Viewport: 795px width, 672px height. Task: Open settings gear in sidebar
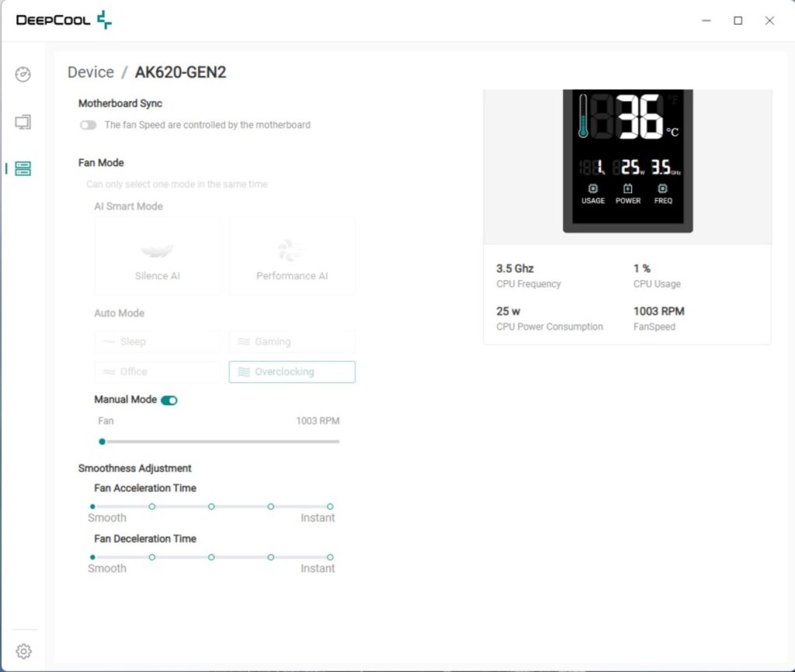(x=23, y=651)
